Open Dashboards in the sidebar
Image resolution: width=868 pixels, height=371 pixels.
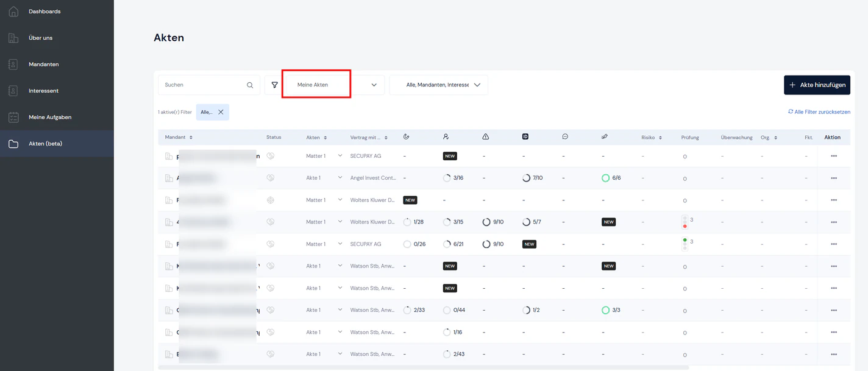[57, 12]
